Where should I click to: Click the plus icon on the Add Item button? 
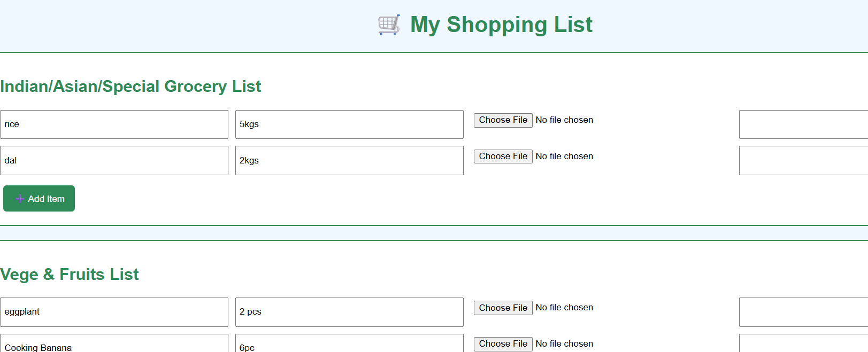tap(20, 198)
